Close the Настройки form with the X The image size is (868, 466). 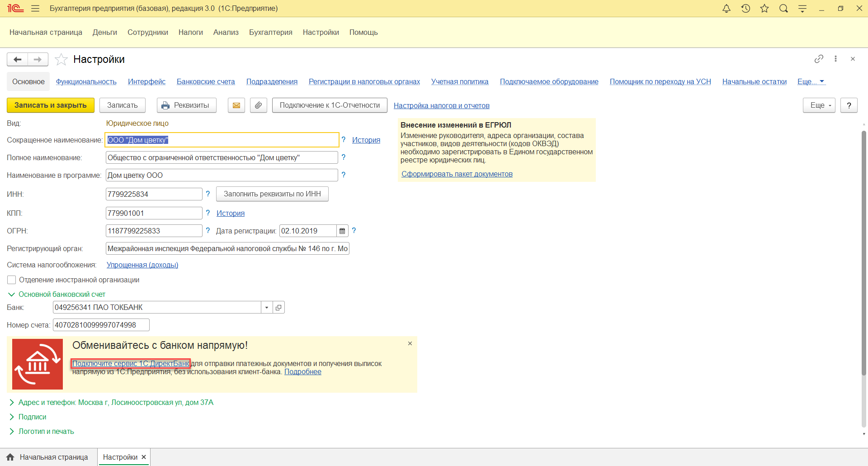853,59
